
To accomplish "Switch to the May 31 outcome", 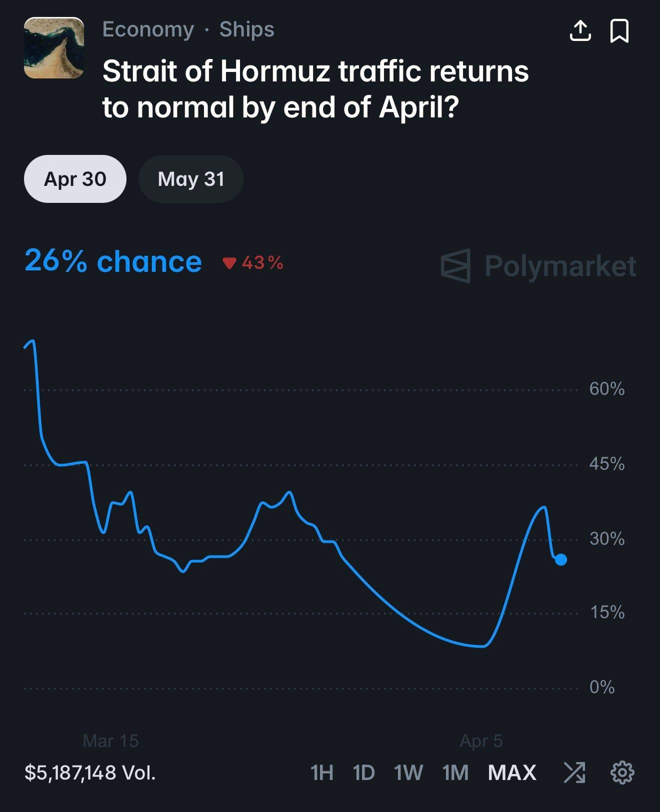I will 191,178.
